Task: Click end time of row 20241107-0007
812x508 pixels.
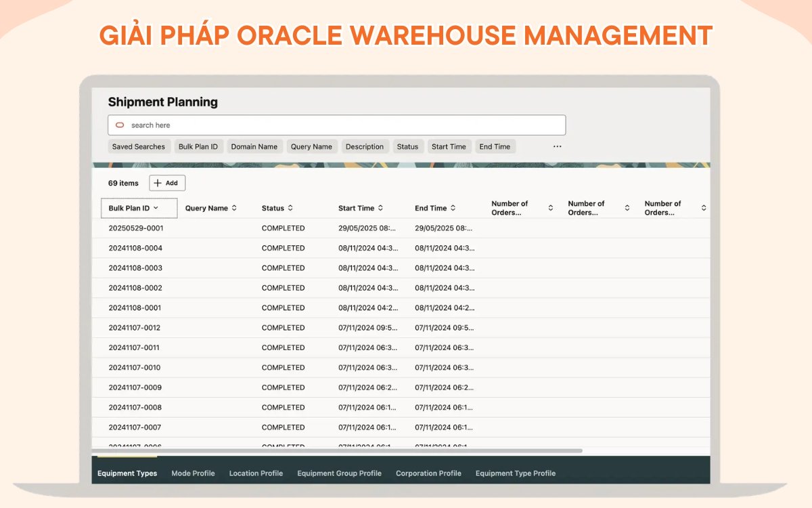Action: coord(444,427)
